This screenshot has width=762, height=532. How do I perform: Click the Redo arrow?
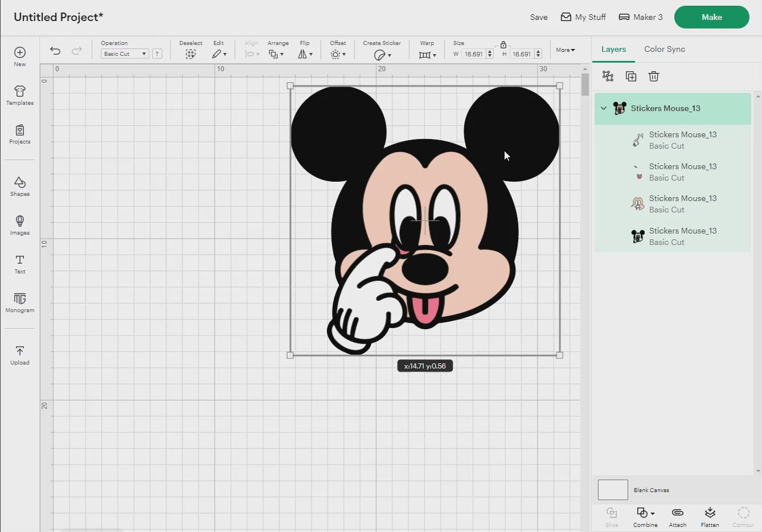click(76, 51)
